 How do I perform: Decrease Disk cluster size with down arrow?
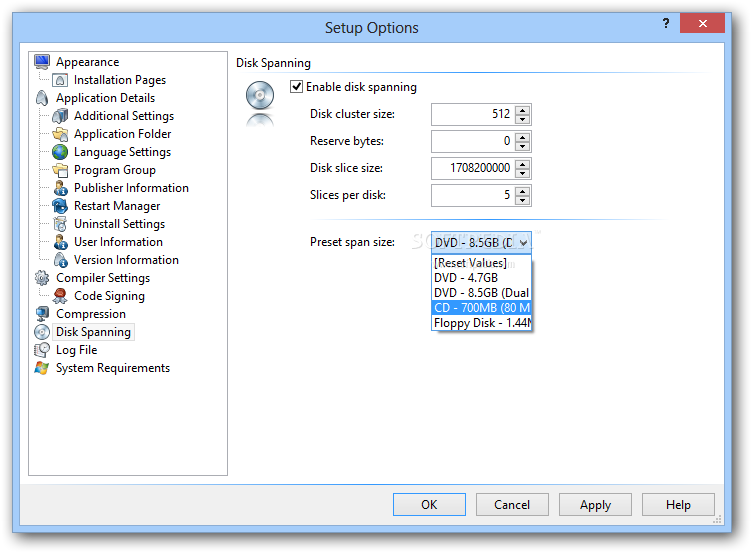point(522,119)
